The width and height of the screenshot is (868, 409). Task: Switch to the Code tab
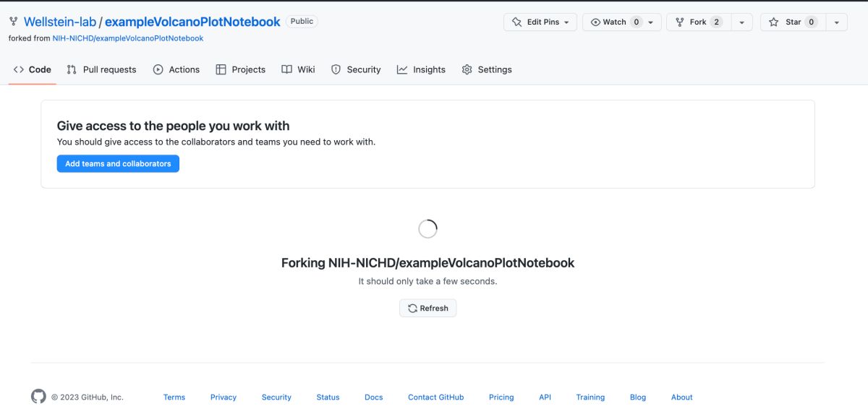(33, 69)
